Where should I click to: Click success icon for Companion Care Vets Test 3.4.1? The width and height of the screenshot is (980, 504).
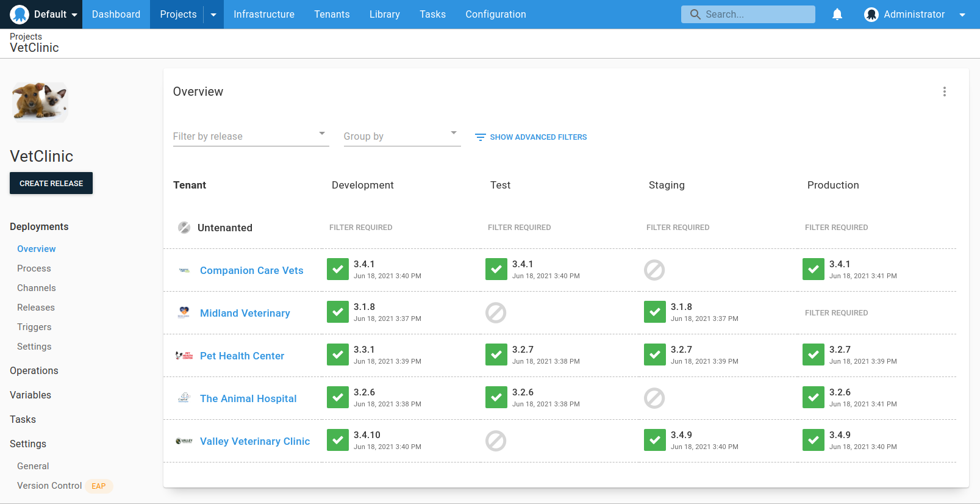point(496,269)
